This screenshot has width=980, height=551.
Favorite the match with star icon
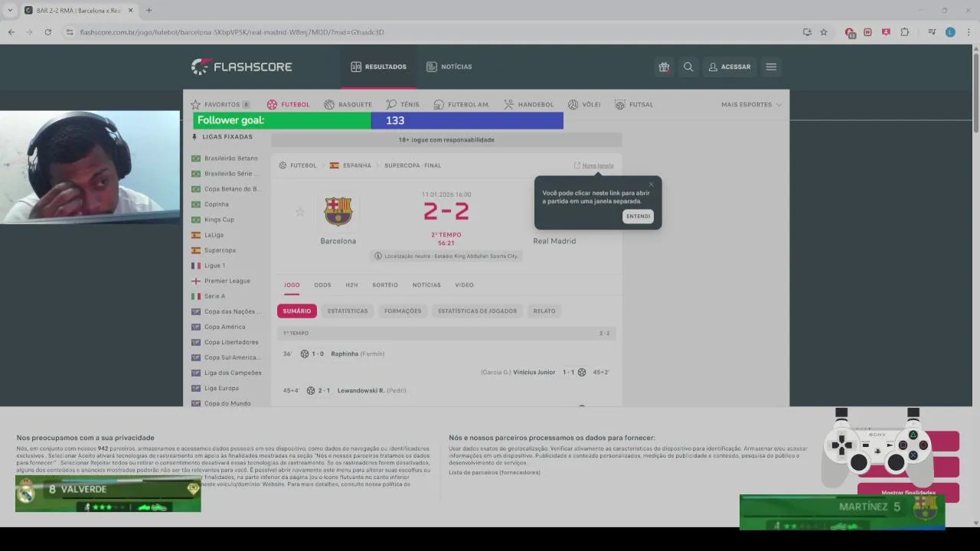pos(300,212)
